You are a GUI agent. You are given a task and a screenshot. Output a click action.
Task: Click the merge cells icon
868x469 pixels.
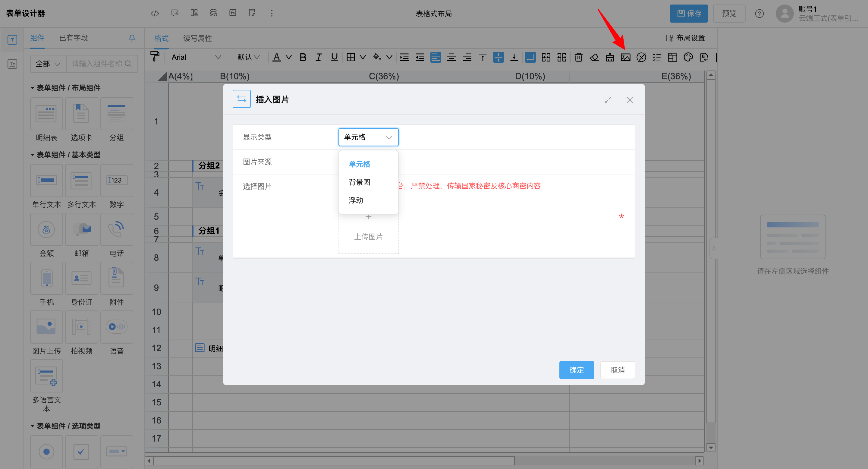[x=546, y=57]
